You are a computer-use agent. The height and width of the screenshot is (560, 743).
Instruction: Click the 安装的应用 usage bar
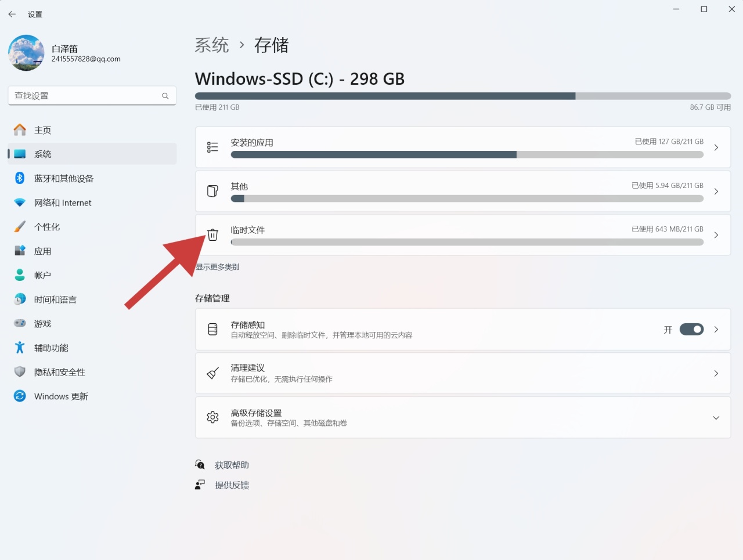(467, 154)
